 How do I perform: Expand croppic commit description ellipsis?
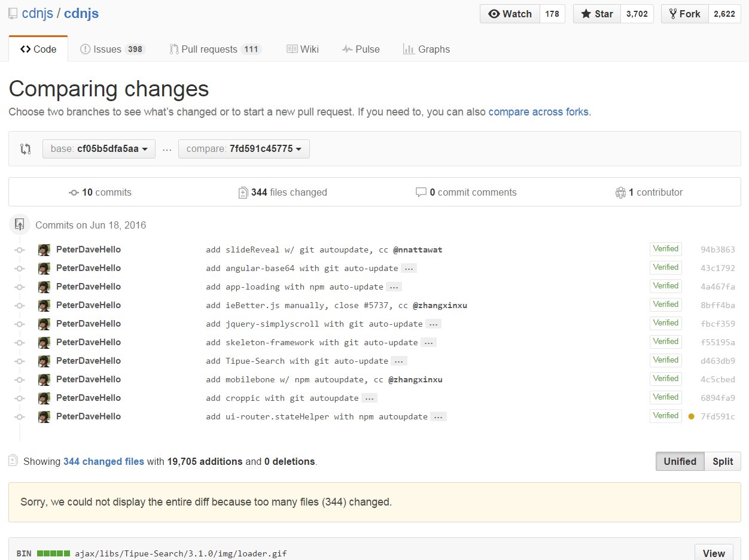click(x=370, y=398)
